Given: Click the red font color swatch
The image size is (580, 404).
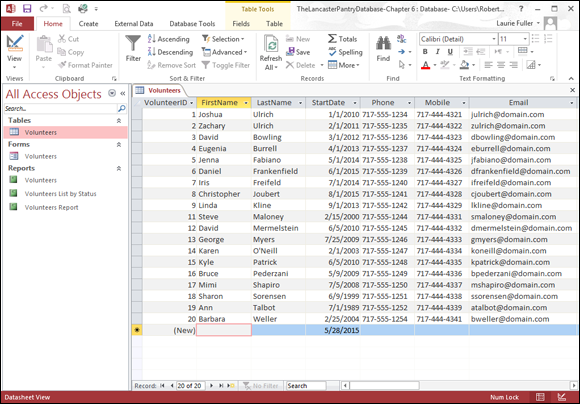Looking at the screenshot, I should [x=425, y=65].
